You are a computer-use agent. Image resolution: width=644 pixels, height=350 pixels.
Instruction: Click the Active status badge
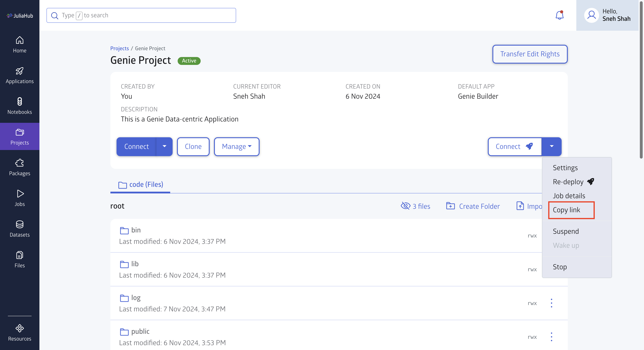[189, 61]
